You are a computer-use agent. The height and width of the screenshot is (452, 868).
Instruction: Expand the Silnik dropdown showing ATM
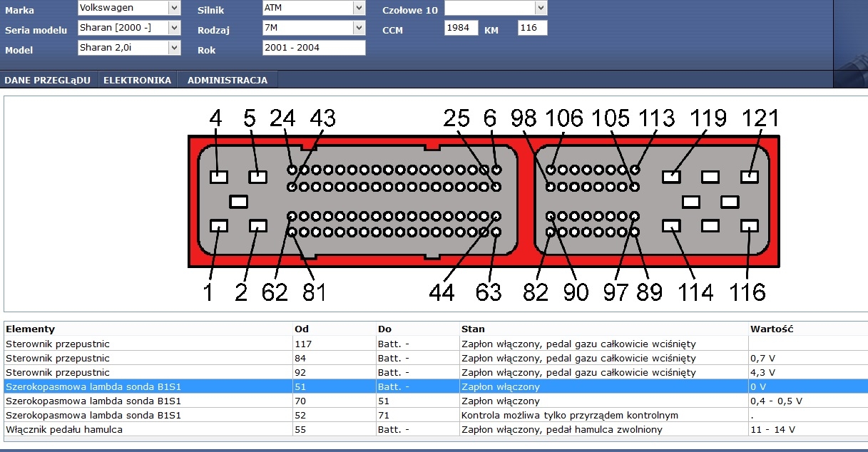[x=314, y=8]
